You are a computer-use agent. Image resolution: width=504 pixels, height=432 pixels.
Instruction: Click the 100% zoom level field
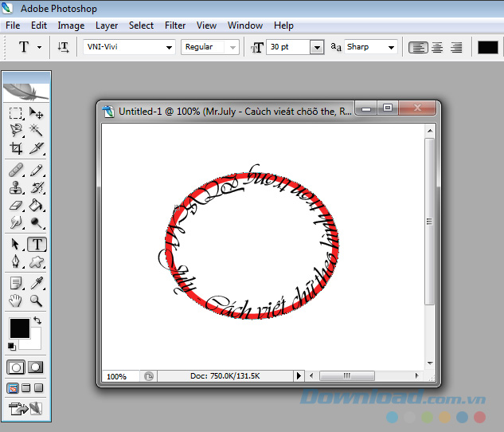click(x=118, y=376)
